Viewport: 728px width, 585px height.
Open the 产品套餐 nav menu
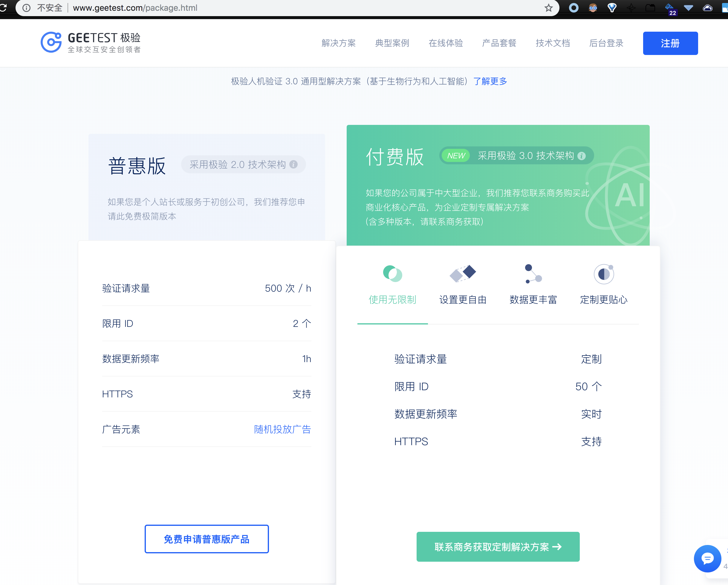click(499, 43)
